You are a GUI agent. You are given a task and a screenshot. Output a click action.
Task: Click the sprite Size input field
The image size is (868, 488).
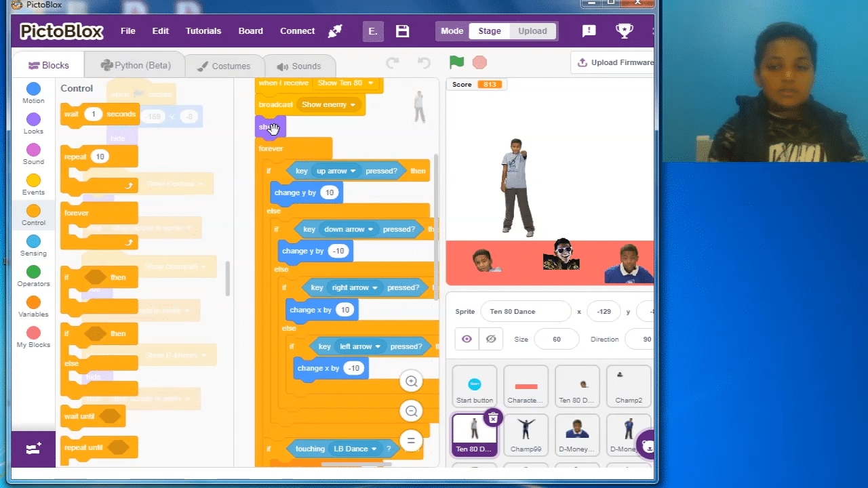coord(556,339)
